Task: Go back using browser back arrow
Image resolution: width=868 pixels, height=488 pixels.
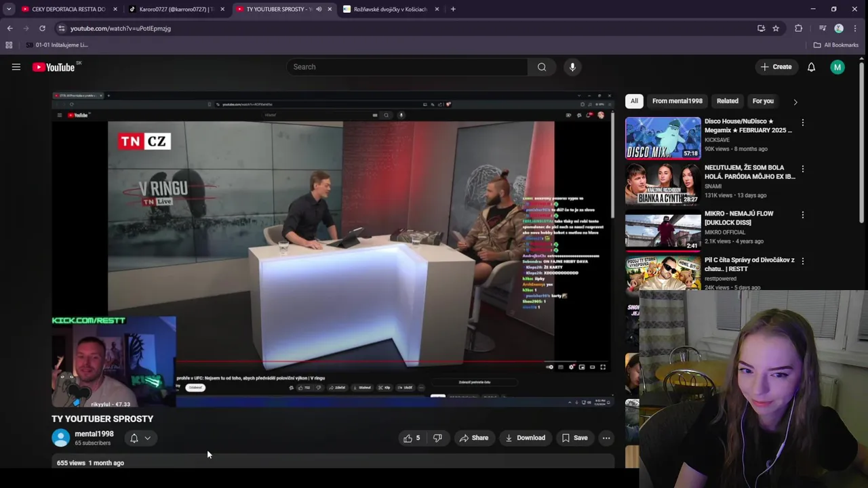Action: pyautogui.click(x=9, y=28)
